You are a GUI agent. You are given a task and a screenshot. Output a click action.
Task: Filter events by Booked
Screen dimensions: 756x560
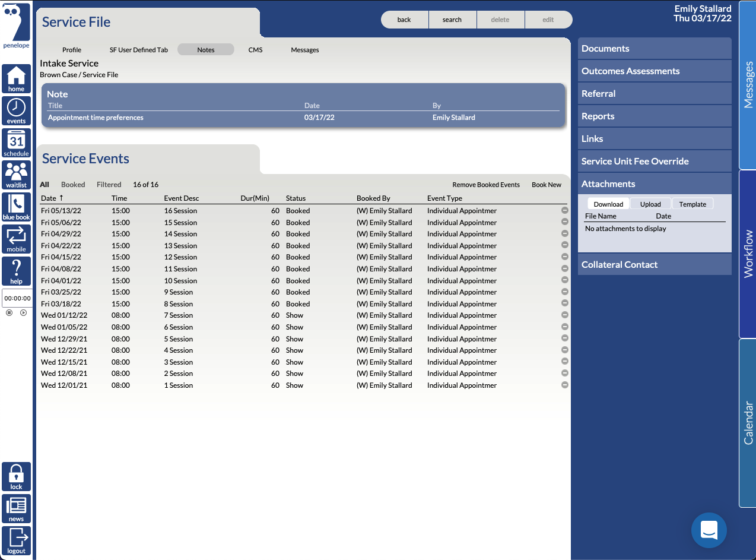(x=73, y=185)
